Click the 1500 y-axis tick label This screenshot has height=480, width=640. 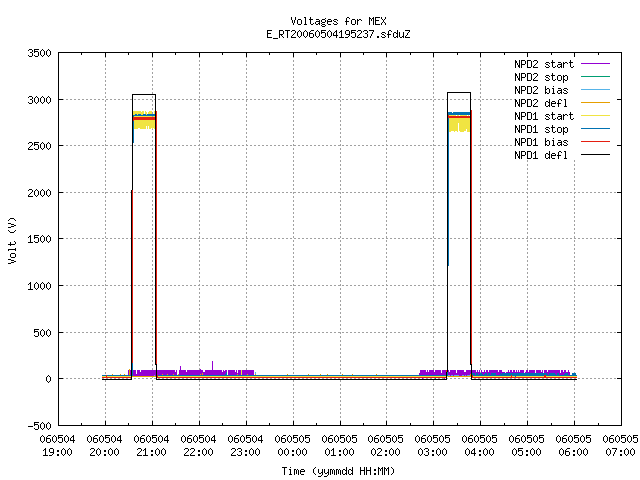(x=40, y=239)
